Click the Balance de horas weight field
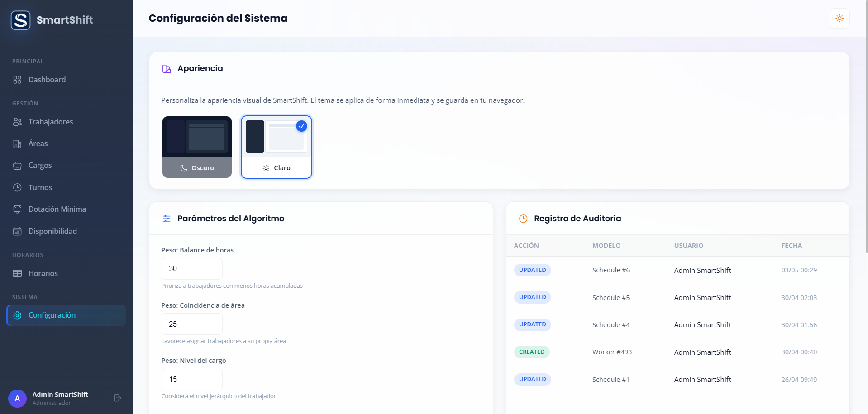This screenshot has height=414, width=868. click(192, 269)
